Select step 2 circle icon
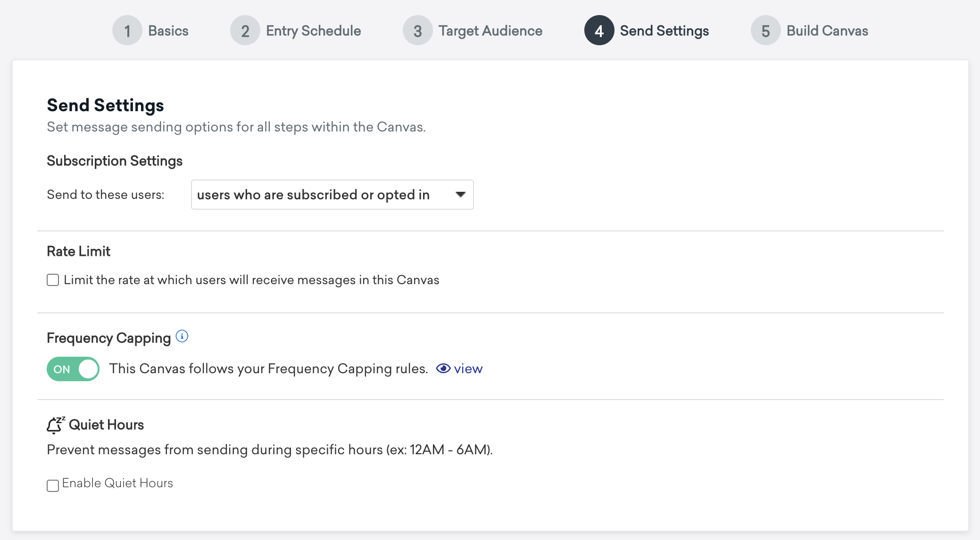The width and height of the screenshot is (980, 540). [245, 31]
